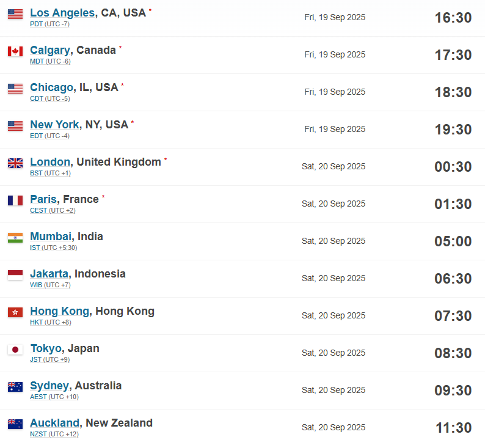Viewport: 485px width, 448px height.
Task: Open the New York city link
Action: pos(54,124)
